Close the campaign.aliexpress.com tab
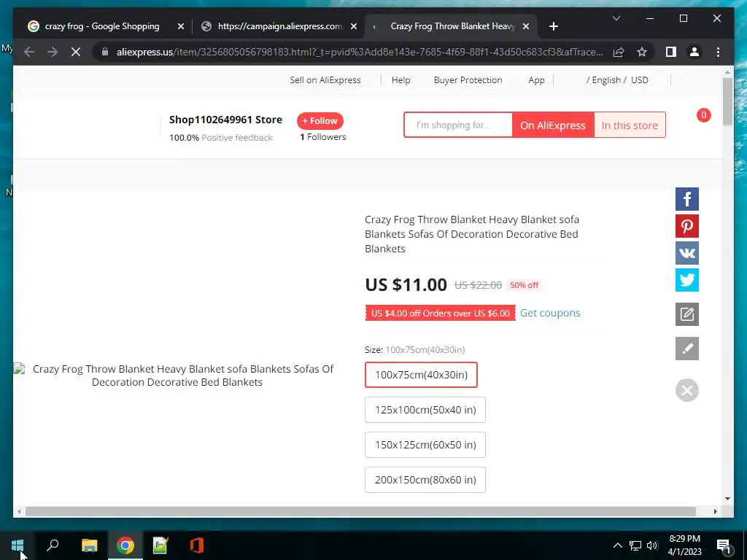Screen dimensions: 747x560 [x=354, y=27]
